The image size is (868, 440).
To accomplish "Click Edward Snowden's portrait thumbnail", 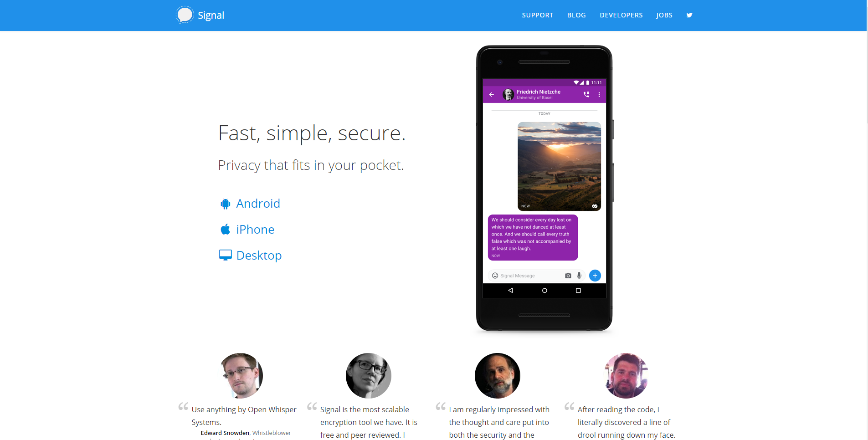I will tap(240, 376).
